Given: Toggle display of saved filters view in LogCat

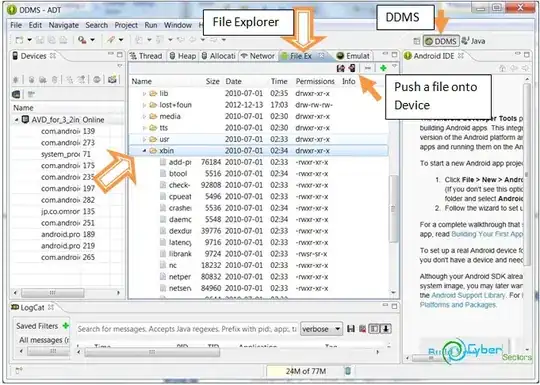Looking at the screenshot, I should 374,329.
